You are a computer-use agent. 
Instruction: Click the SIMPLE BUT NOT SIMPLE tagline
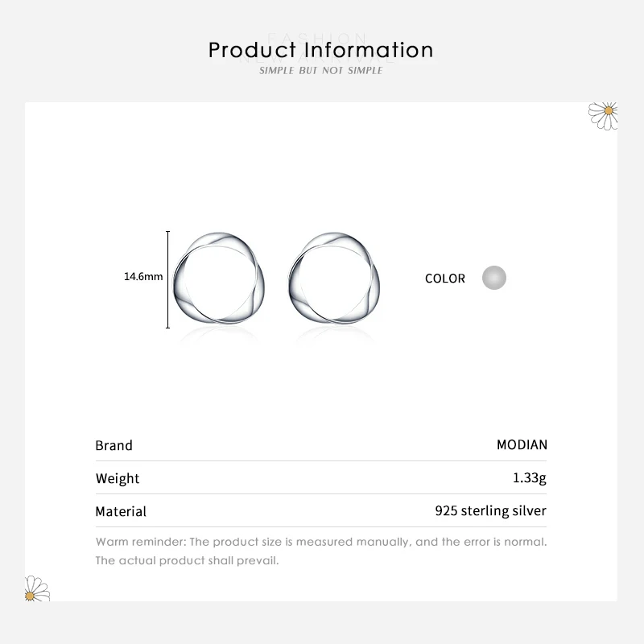(320, 71)
